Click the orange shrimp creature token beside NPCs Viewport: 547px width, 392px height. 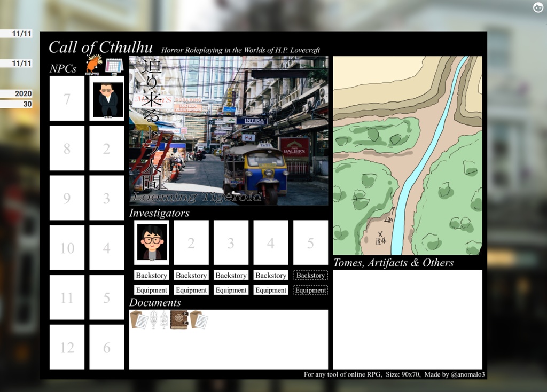(94, 65)
